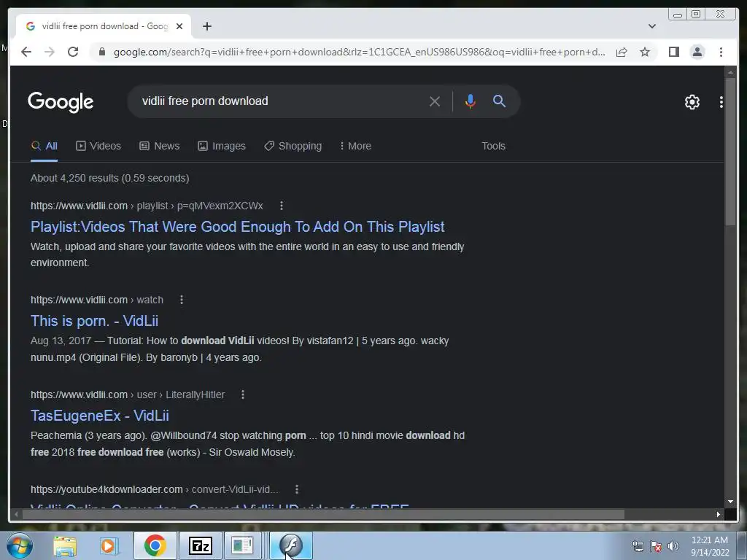Switch to the Videos tab
This screenshot has height=560, width=747.
pyautogui.click(x=98, y=146)
